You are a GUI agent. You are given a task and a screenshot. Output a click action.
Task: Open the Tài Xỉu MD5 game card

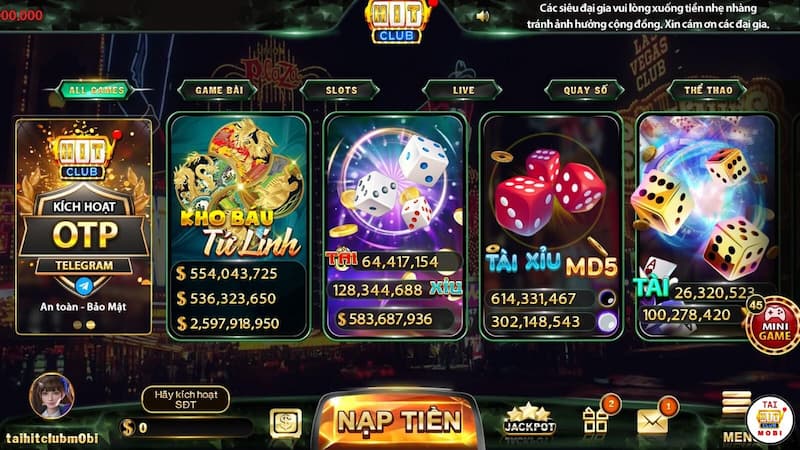(551, 227)
